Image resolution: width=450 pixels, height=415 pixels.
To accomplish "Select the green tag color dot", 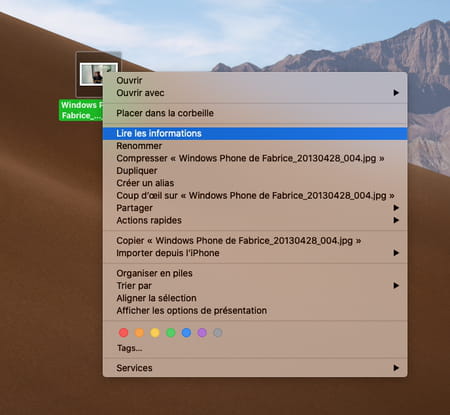I will (171, 332).
